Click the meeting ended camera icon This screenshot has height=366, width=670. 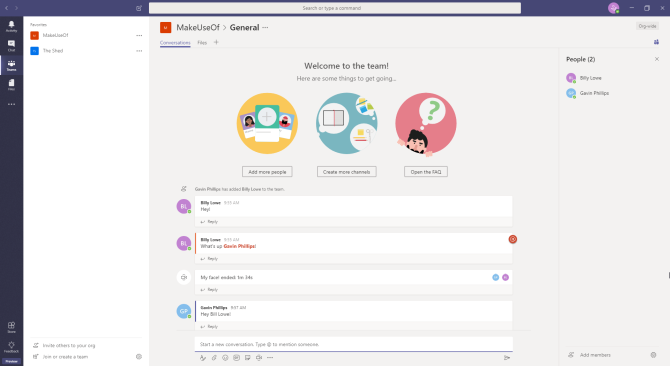tap(184, 277)
